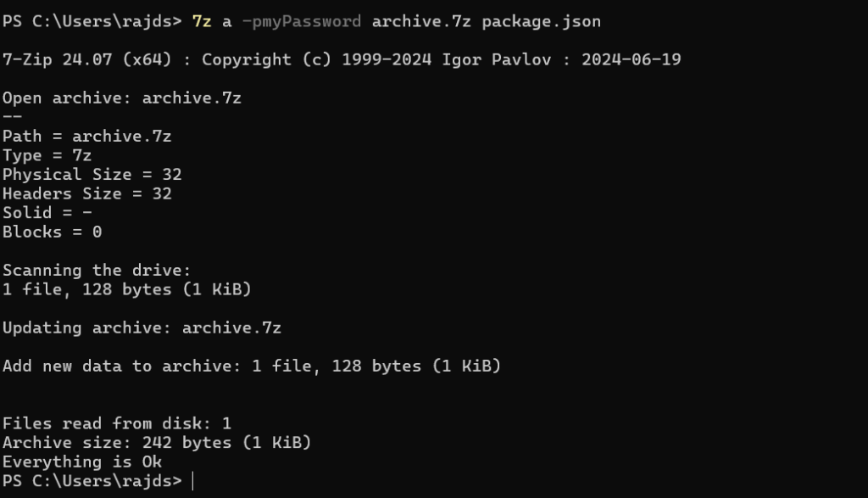Image resolution: width=868 pixels, height=498 pixels.
Task: Click the 'Type = 7z' line
Action: (x=47, y=155)
